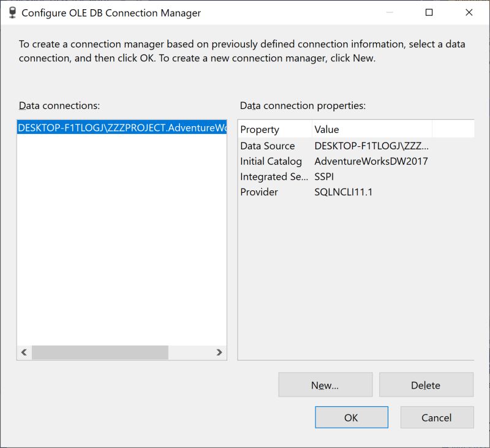
Task: Click the SSPI value cell
Action: 325,177
